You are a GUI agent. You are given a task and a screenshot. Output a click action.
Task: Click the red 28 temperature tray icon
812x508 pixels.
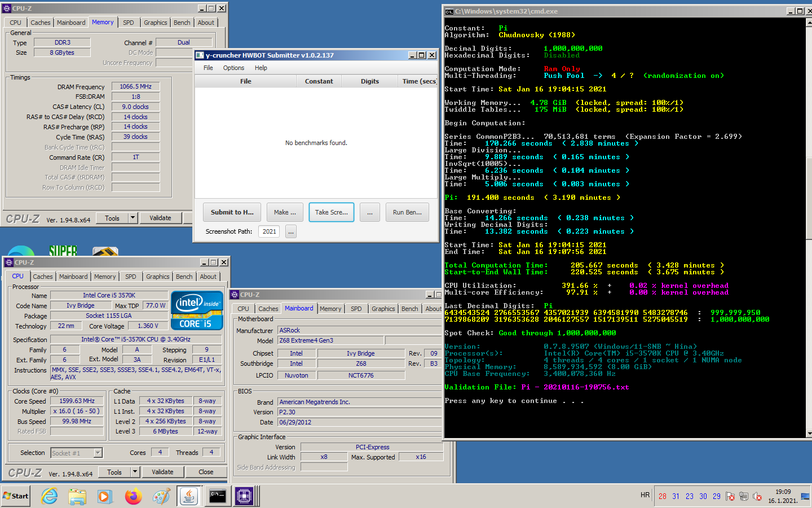point(663,496)
